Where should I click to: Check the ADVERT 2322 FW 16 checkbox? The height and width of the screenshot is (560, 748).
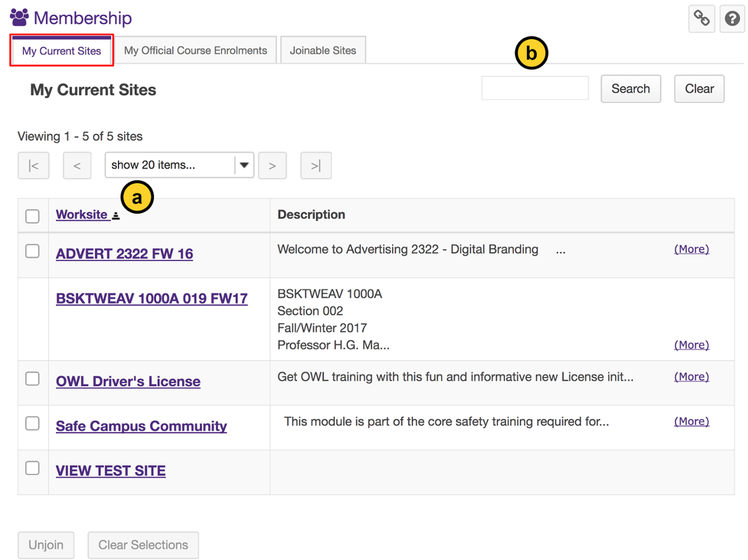click(33, 251)
